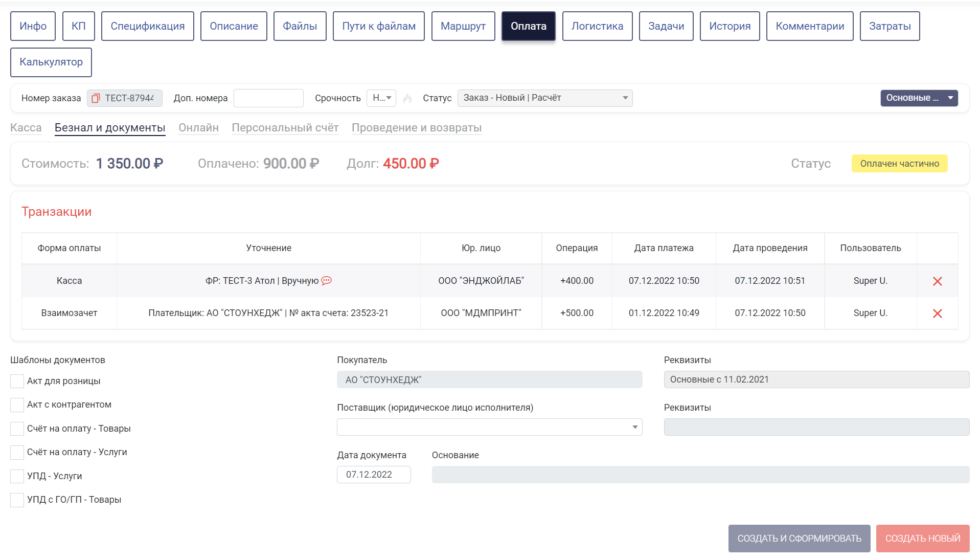Delete the Взаимозачет +500.00 transaction

(937, 313)
